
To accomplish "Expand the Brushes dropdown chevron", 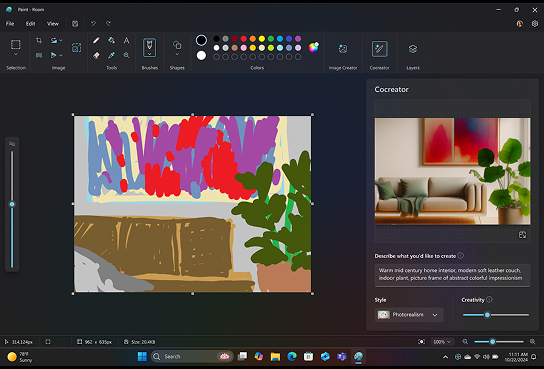I will [150, 54].
